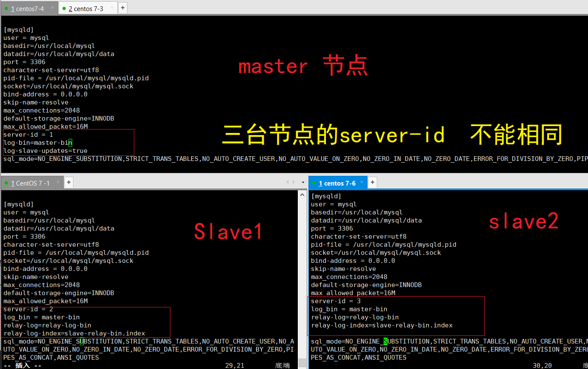The height and width of the screenshot is (369, 588).
Task: Open the tab list dropdown arrow in Slave1 pane
Action: tap(303, 183)
